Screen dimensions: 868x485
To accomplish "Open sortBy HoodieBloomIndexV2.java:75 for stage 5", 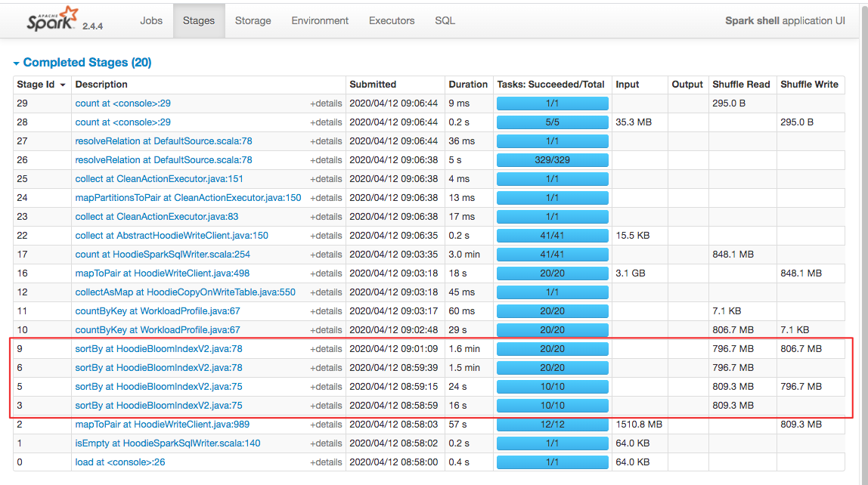I will click(x=158, y=387).
